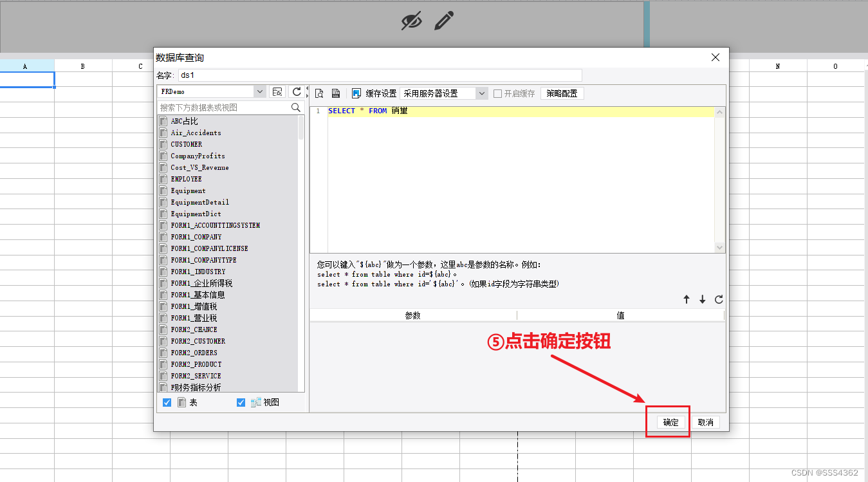Refresh parameters with the circular arrow icon

(719, 299)
